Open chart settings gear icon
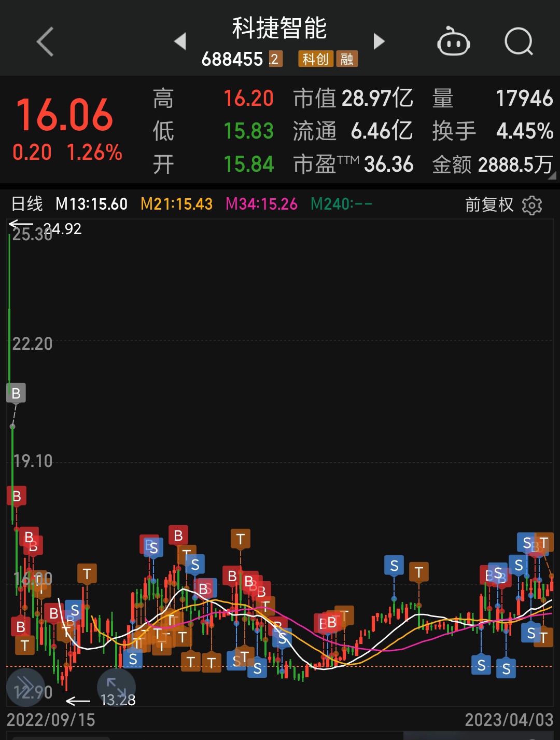The image size is (560, 740). (532, 205)
